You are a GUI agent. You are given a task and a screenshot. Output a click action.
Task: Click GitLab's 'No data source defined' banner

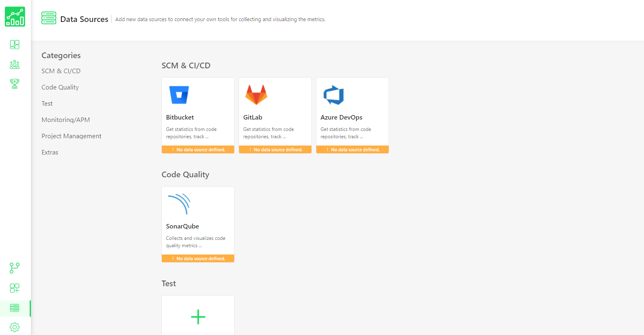275,150
